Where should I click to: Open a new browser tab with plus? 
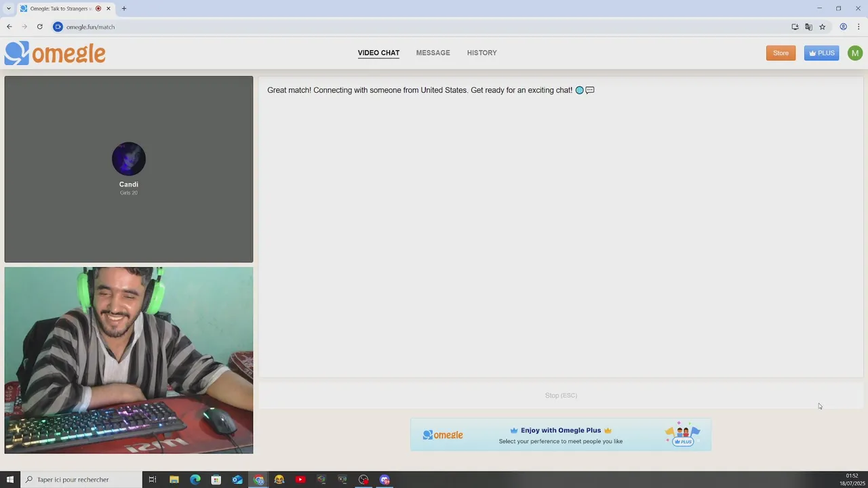[124, 8]
